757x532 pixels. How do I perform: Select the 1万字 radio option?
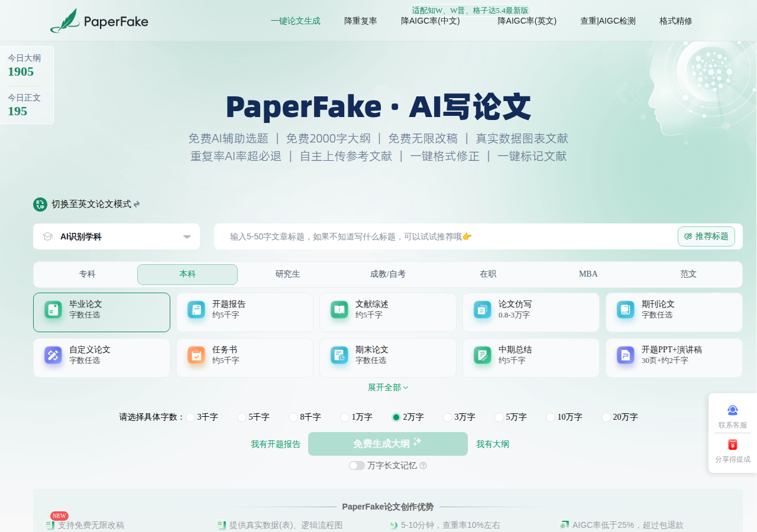345,417
